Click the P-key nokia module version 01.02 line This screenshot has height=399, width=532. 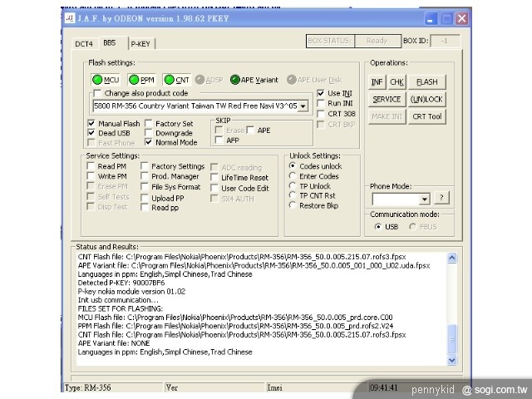pos(131,292)
